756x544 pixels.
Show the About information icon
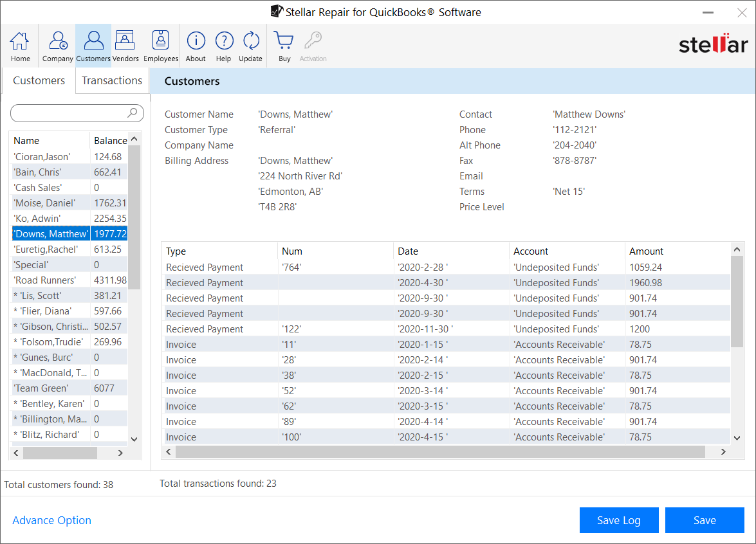(x=196, y=46)
